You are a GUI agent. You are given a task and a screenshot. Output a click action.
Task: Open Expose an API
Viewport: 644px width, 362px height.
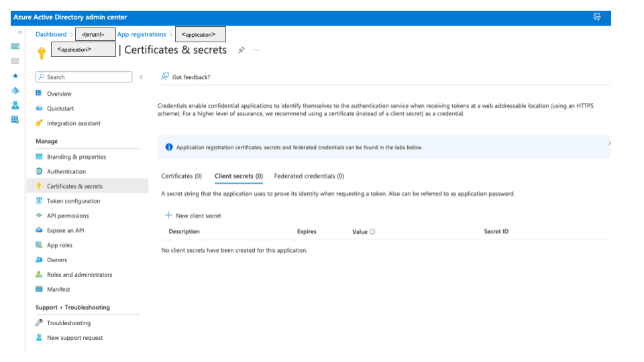(x=65, y=230)
